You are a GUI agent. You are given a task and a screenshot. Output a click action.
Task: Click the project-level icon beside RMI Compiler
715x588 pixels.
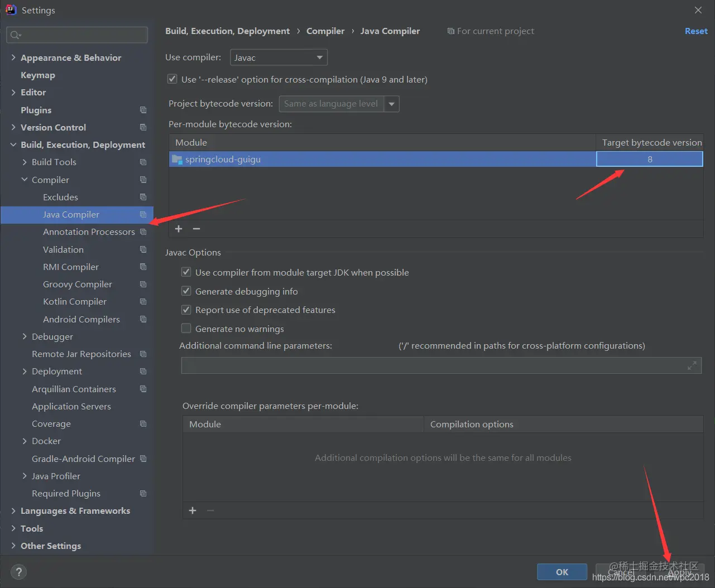(143, 267)
